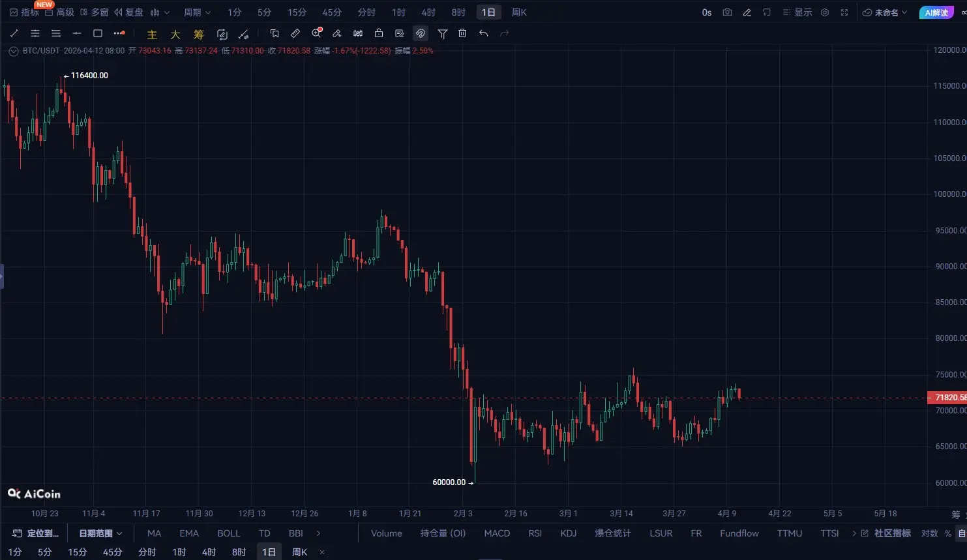Click the copy-drawing icon in toolbar
Screen dimensions: 967x560
[275, 33]
